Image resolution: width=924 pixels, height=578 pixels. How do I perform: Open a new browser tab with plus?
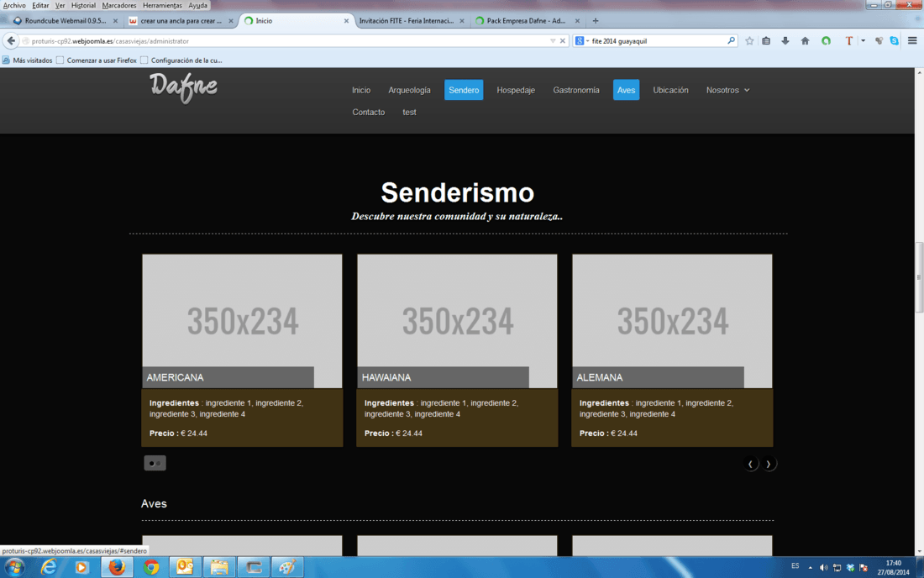(x=596, y=21)
